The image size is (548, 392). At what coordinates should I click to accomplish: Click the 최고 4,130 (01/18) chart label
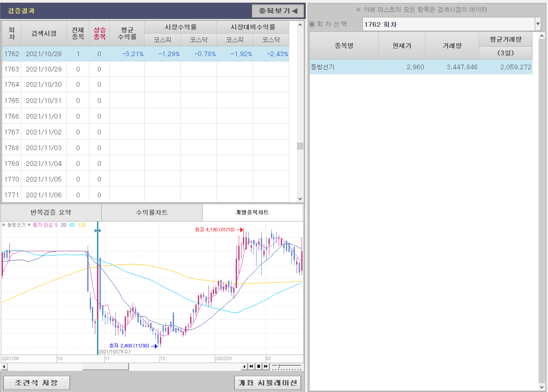215,230
